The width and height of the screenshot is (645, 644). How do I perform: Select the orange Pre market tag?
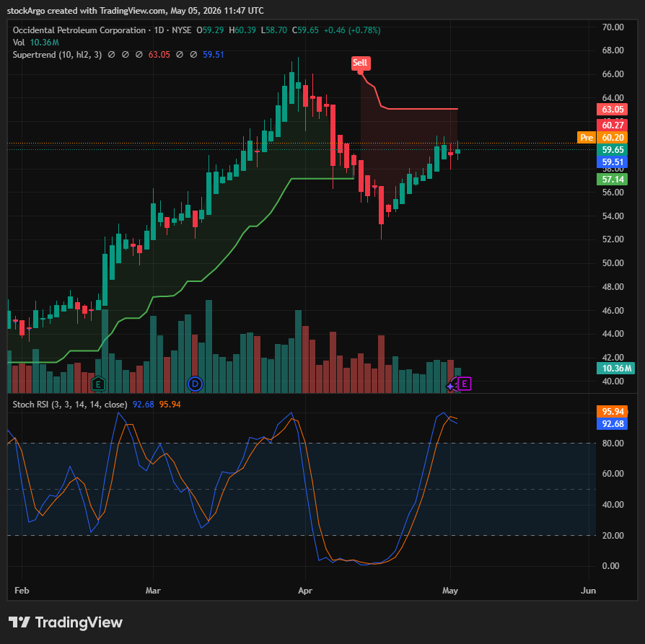click(x=587, y=137)
